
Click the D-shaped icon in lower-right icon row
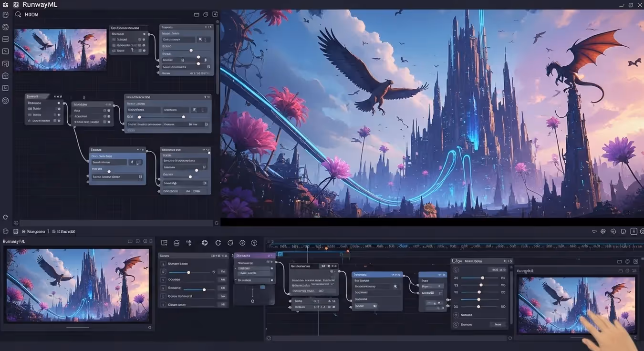click(x=623, y=231)
